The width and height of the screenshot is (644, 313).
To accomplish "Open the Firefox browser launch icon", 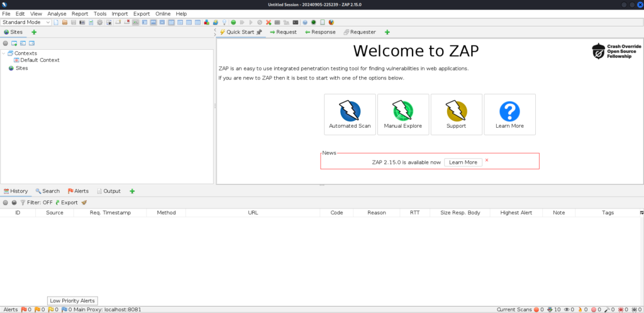I will pyautogui.click(x=331, y=23).
